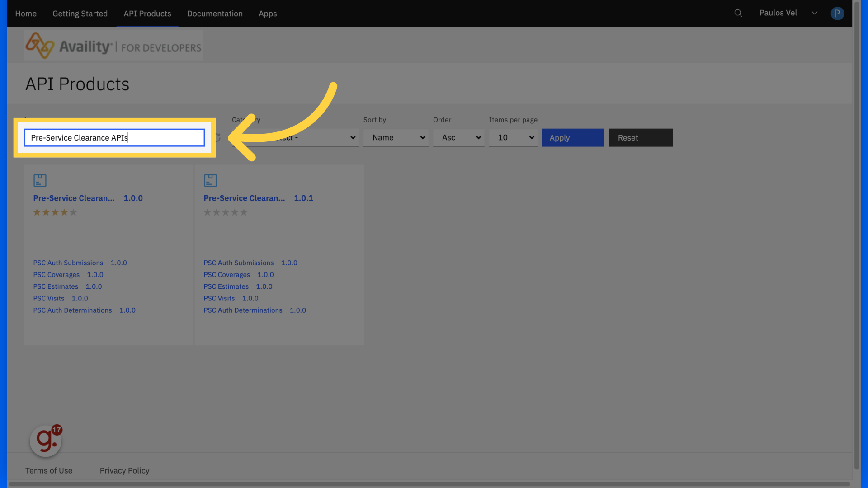Click the Apply button

(x=573, y=138)
